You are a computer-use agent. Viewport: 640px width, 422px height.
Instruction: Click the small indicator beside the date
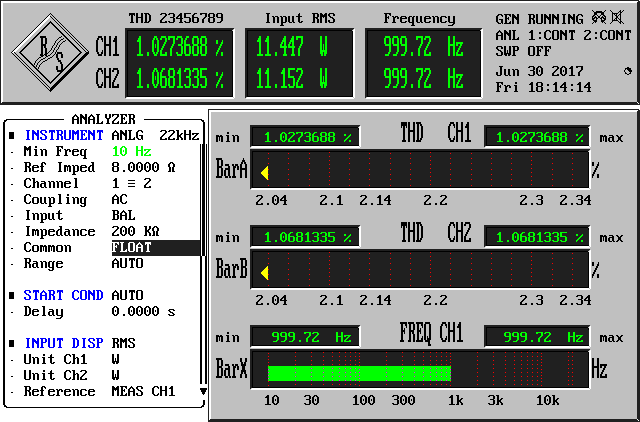(x=628, y=71)
